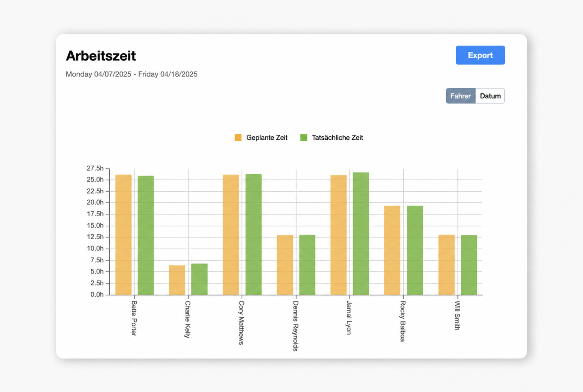Select Will Smith's green actual-time bar
This screenshot has height=392, width=583.
469,265
